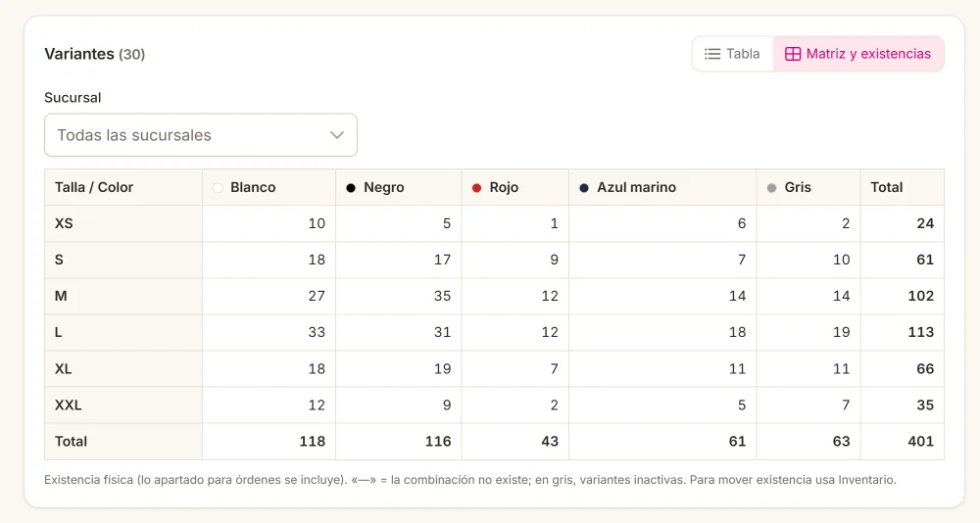
Task: Click XXL Blanco cell with 12
Action: tap(269, 404)
